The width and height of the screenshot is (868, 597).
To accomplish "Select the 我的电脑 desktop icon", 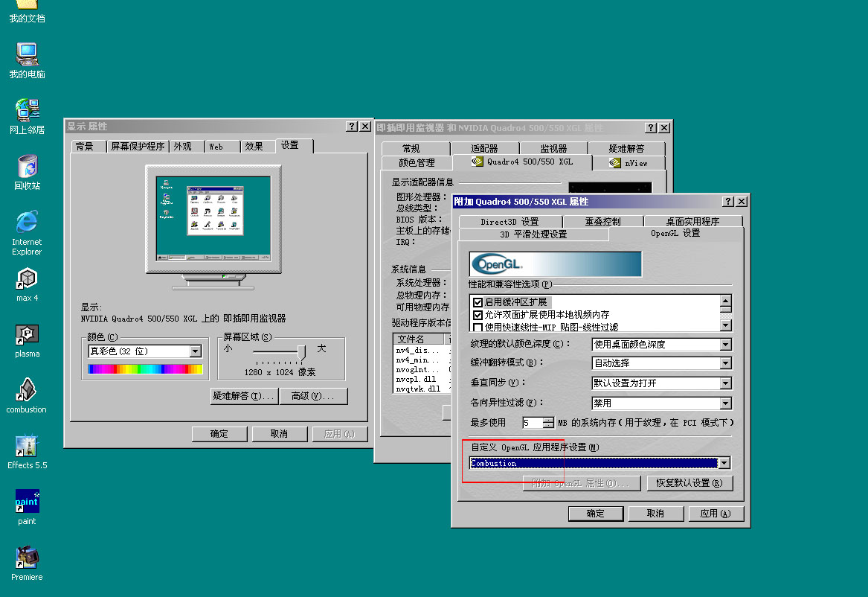I will [27, 61].
